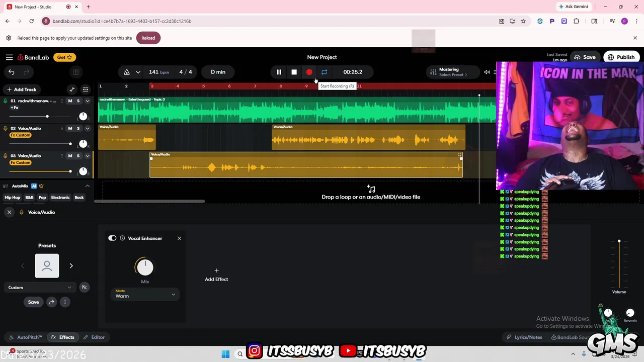Open the Lyrics/Notes tab
The height and width of the screenshot is (362, 644).
[524, 337]
